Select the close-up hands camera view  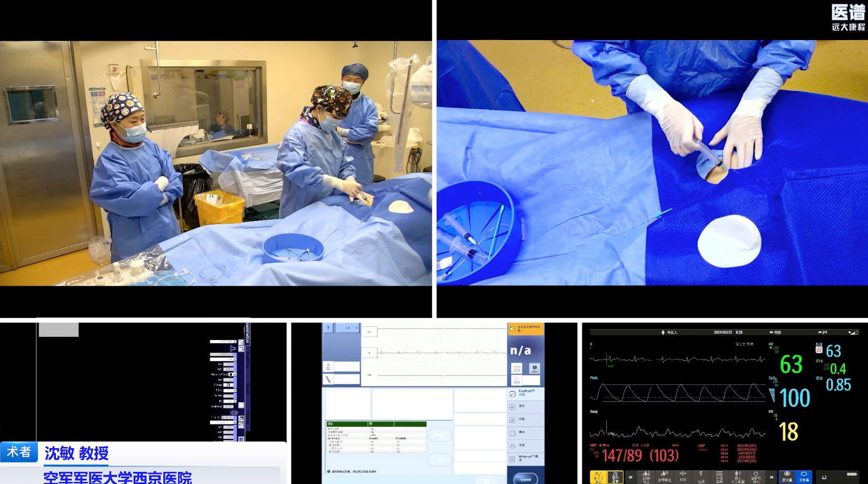coord(652,163)
